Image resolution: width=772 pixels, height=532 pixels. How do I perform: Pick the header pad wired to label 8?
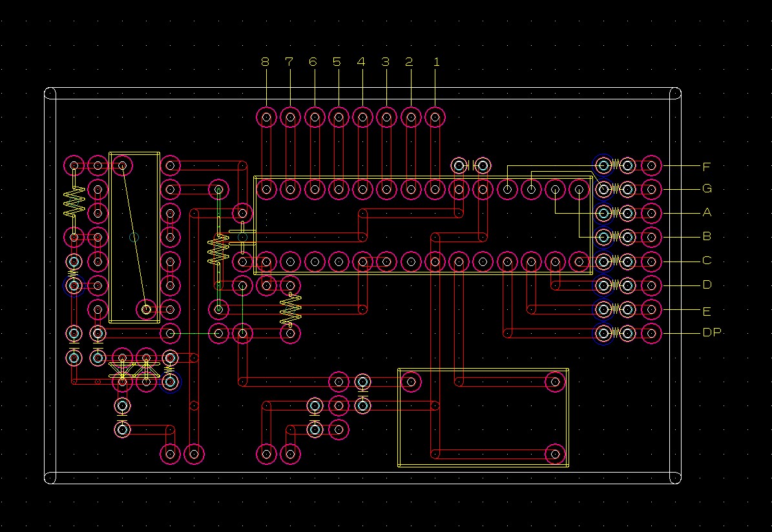(266, 118)
